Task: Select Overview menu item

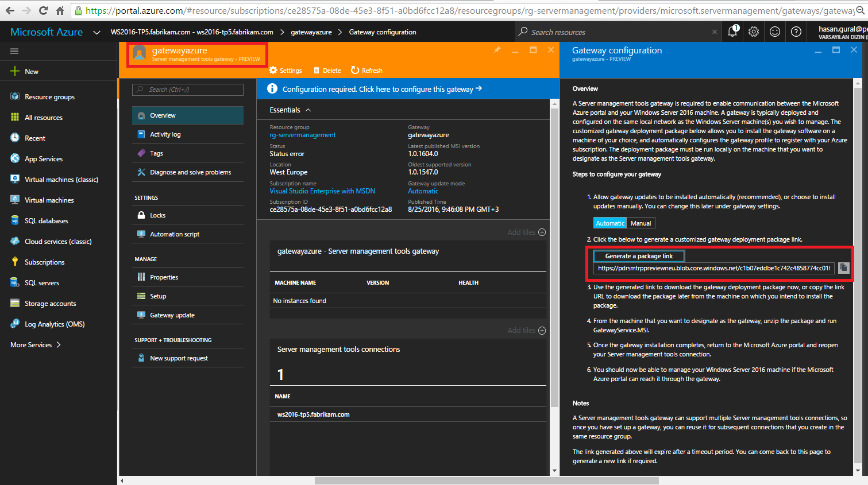Action: pyautogui.click(x=188, y=115)
